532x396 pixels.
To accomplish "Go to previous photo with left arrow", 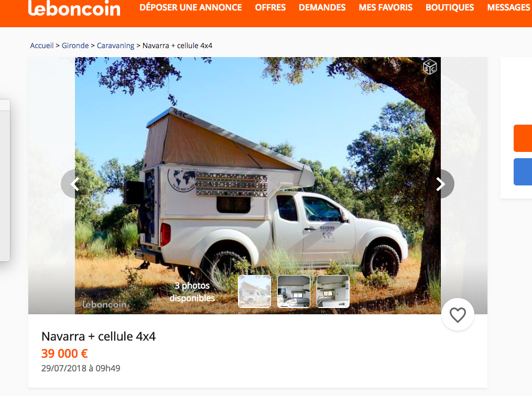I will pyautogui.click(x=74, y=184).
